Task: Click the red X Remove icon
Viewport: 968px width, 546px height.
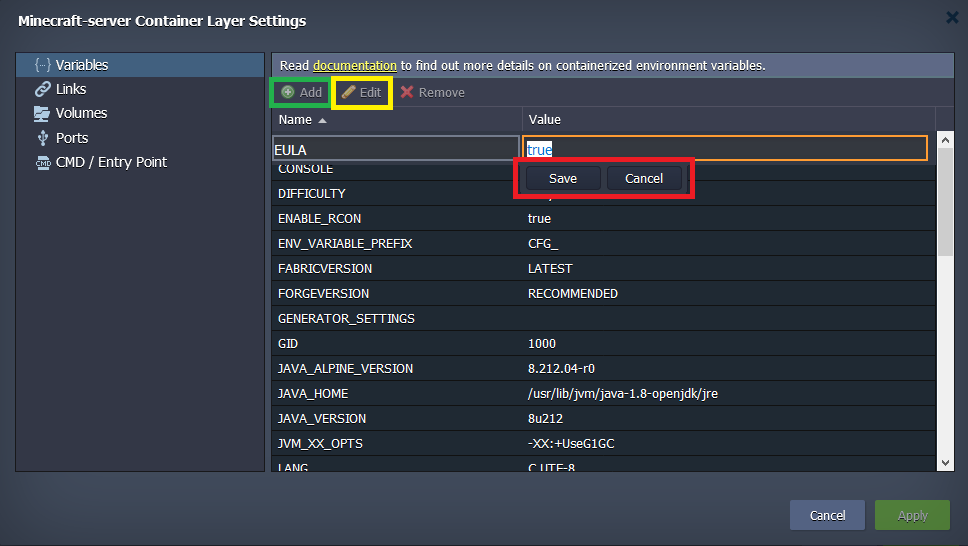Action: coord(407,92)
